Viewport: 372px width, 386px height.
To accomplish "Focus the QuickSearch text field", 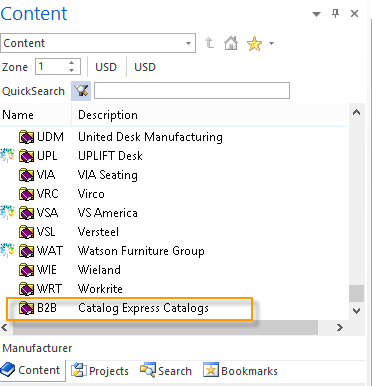I will (x=192, y=91).
